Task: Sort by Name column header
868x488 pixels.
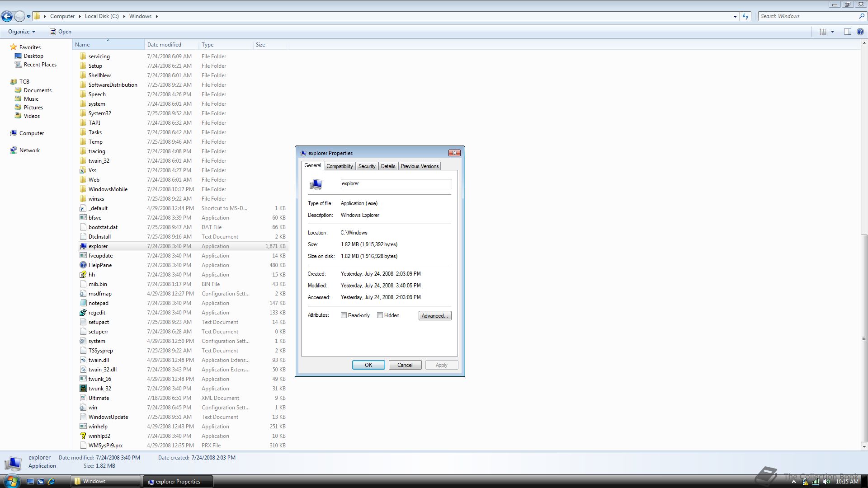Action: point(108,45)
